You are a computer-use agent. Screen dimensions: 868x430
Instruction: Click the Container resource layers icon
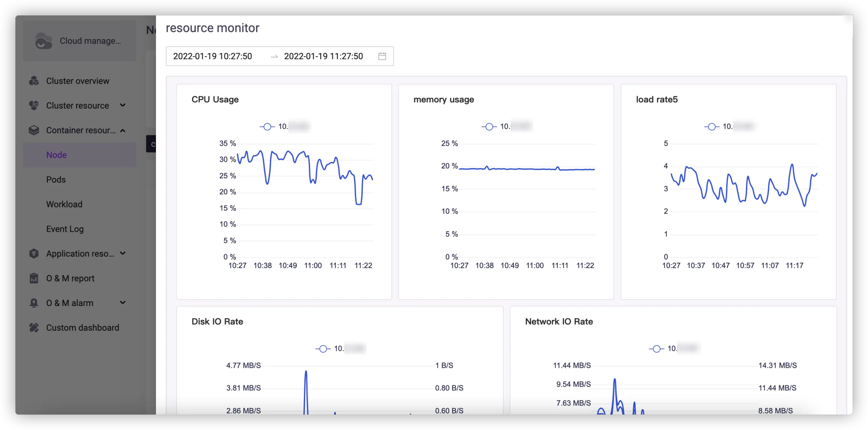pos(34,130)
